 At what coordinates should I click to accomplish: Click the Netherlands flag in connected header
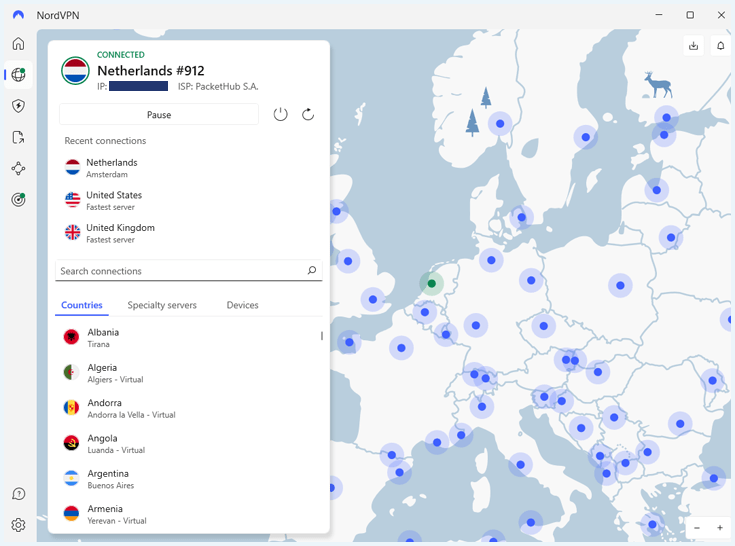[75, 71]
